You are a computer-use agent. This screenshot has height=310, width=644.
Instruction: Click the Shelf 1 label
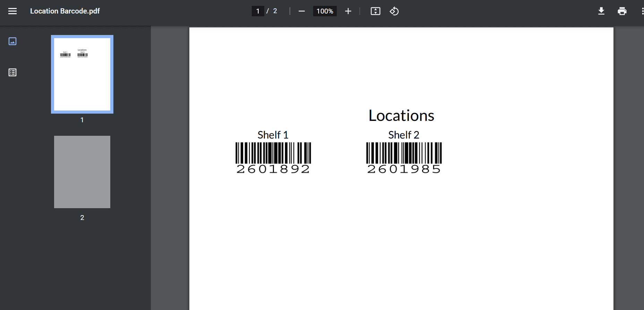(x=273, y=135)
